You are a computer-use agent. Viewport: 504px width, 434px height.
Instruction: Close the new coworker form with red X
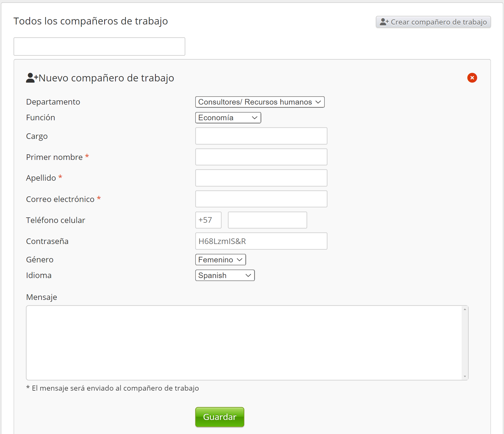click(472, 78)
